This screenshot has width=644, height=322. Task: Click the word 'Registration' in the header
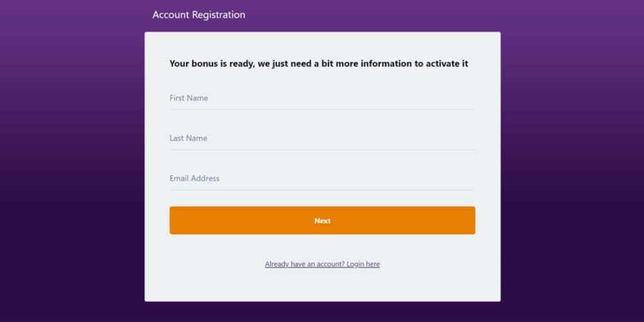(x=219, y=15)
